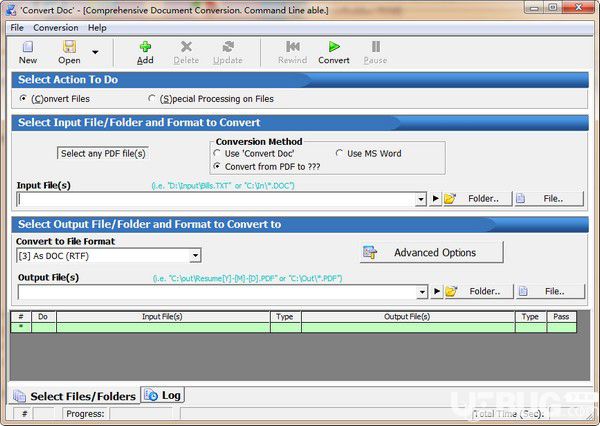Browse input Folder.. button
Viewport: 600px width, 426px height.
click(477, 199)
